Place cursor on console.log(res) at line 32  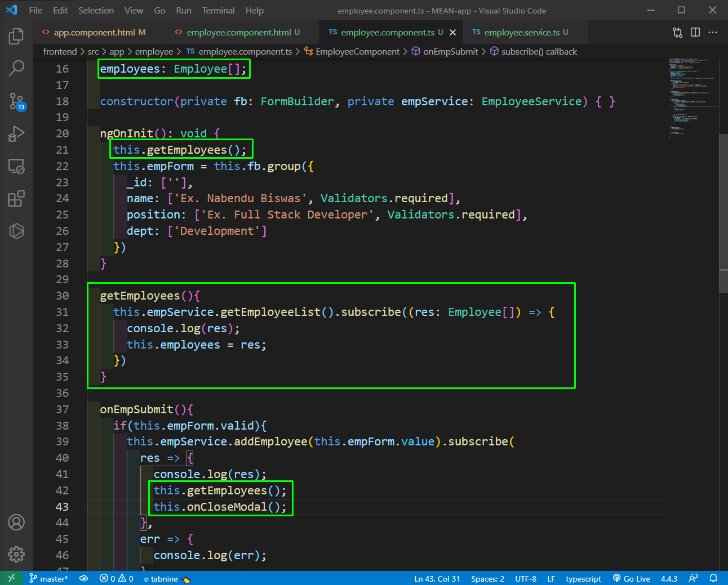pyautogui.click(x=183, y=328)
